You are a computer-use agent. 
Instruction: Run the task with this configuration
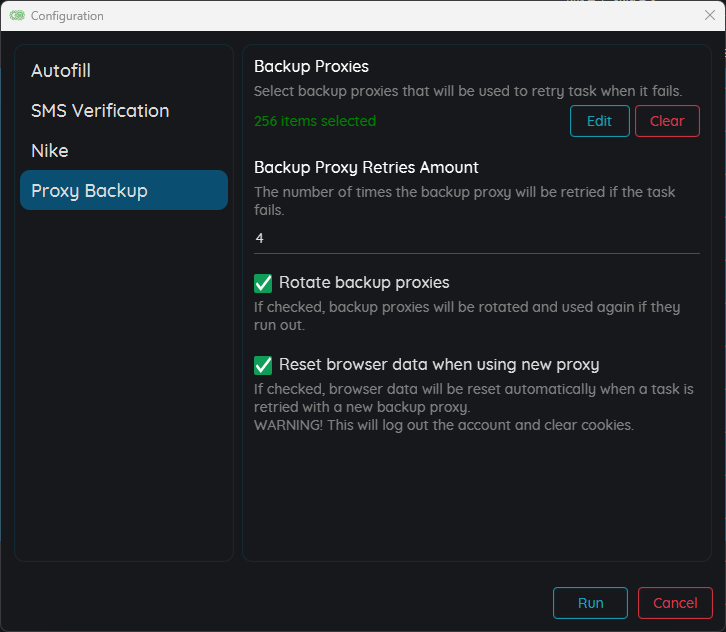(590, 603)
